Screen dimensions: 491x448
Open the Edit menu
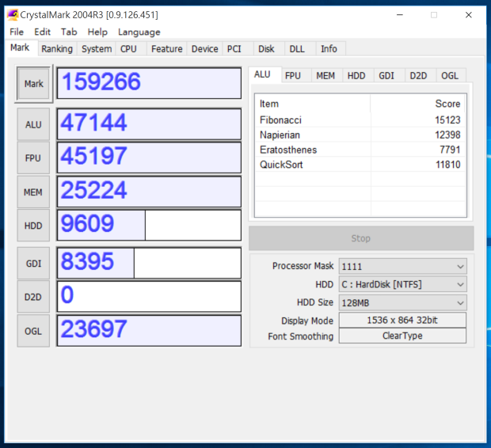click(x=42, y=32)
